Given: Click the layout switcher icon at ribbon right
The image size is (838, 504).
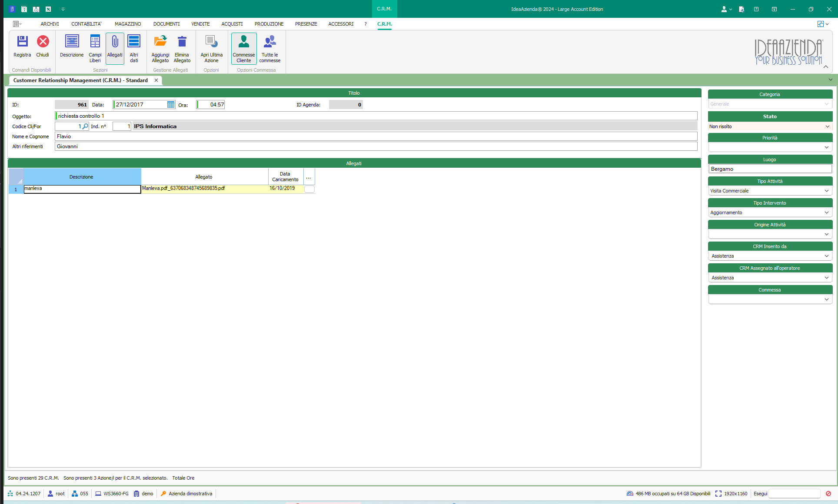Looking at the screenshot, I should pyautogui.click(x=822, y=24).
